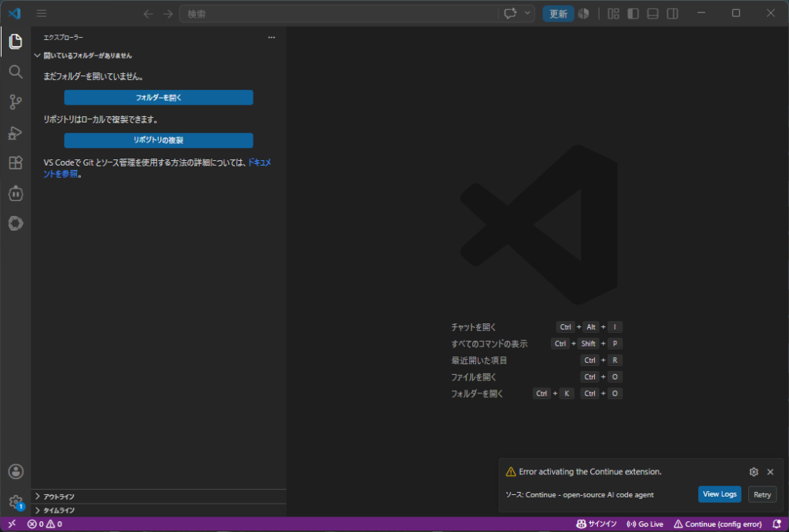
Task: Open the chat dropdown arrow in title bar
Action: (x=527, y=14)
